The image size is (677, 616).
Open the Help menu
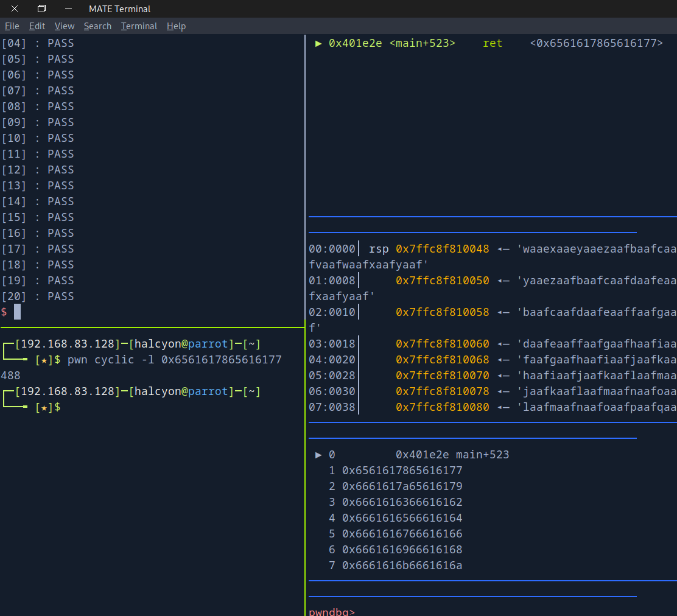pyautogui.click(x=176, y=26)
